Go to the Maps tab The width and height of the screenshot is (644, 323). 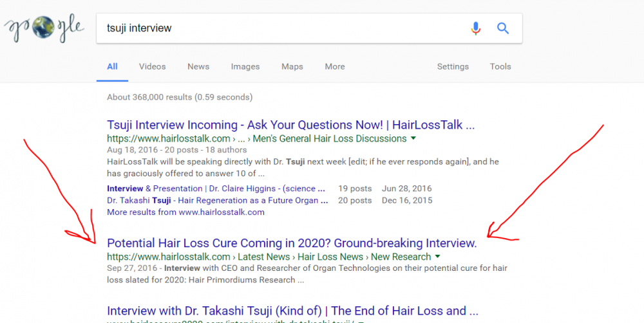[x=292, y=66]
